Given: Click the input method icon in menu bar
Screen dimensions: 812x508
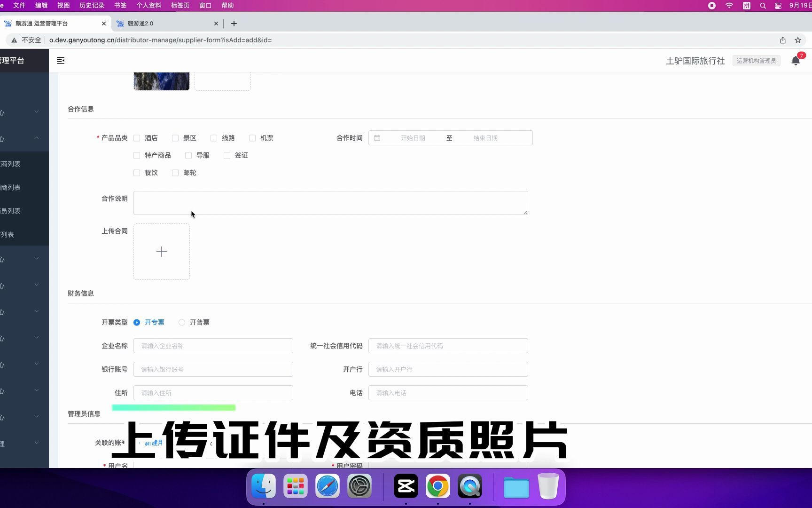Looking at the screenshot, I should 747,6.
